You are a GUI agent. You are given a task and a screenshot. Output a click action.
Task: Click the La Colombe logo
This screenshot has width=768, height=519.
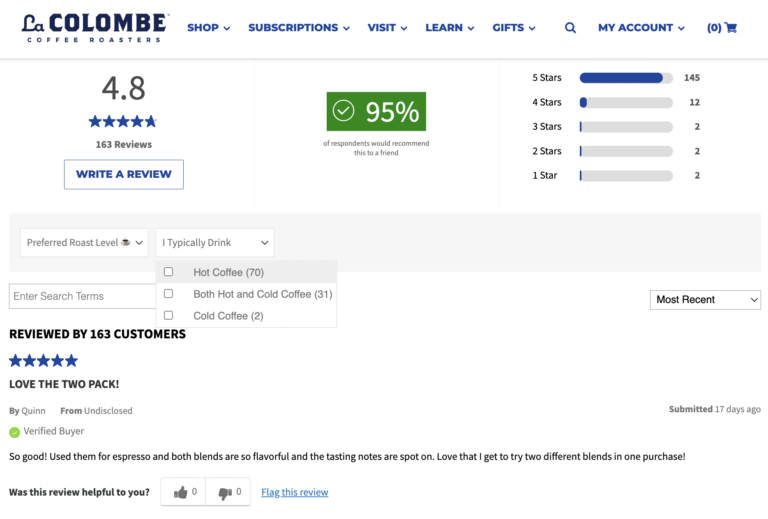94,27
